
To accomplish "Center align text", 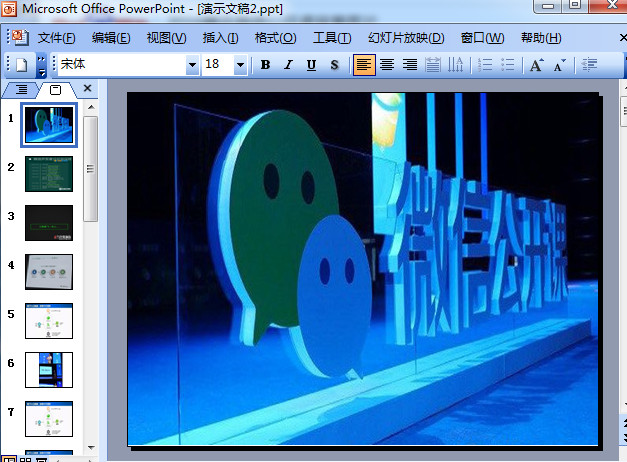I will click(387, 65).
